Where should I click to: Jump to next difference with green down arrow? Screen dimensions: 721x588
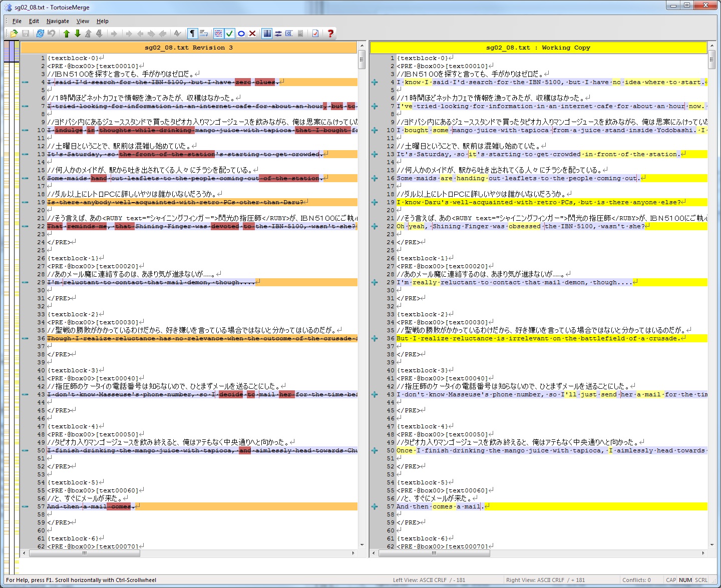tap(78, 34)
